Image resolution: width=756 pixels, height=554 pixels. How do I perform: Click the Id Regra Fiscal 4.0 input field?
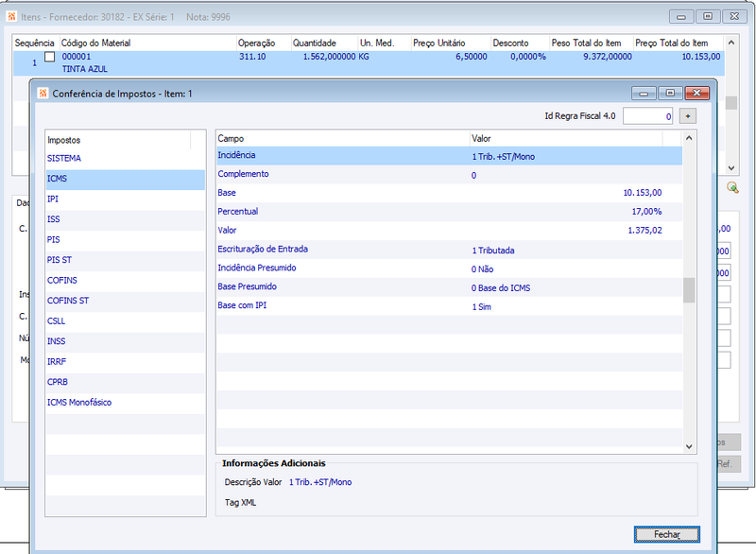pos(647,116)
